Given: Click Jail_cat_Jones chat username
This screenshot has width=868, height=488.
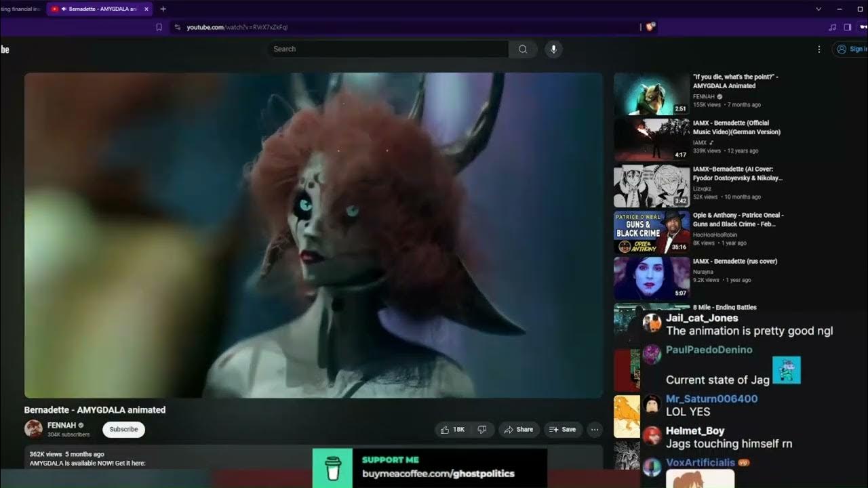Looking at the screenshot, I should [702, 318].
